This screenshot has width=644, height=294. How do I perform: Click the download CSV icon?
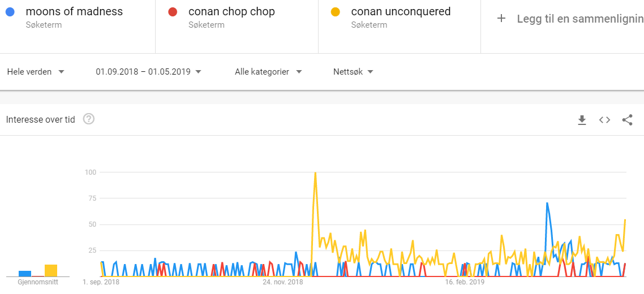tap(582, 120)
